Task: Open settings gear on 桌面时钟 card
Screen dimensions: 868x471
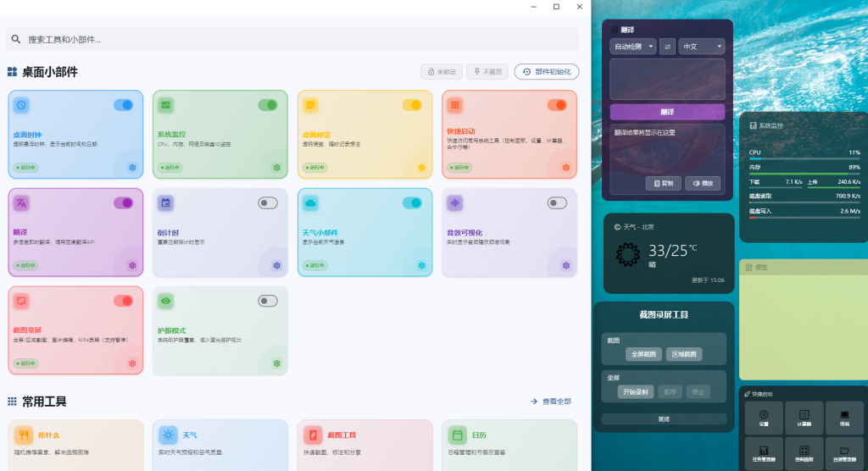Action: pos(132,168)
